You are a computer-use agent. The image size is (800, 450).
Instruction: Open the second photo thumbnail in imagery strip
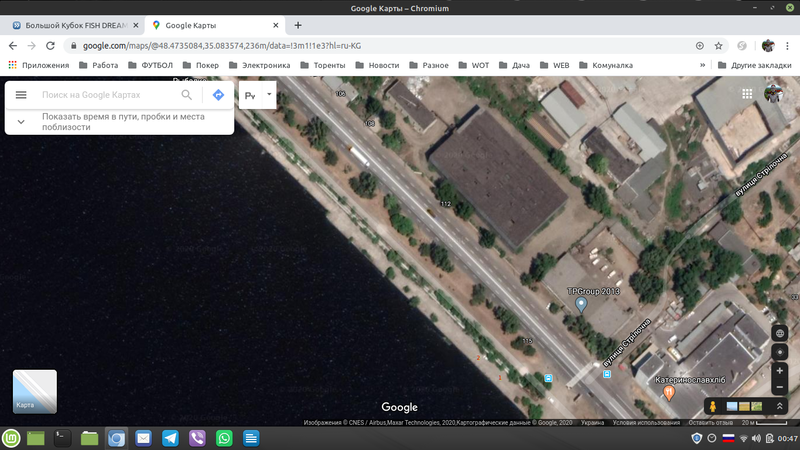(744, 407)
